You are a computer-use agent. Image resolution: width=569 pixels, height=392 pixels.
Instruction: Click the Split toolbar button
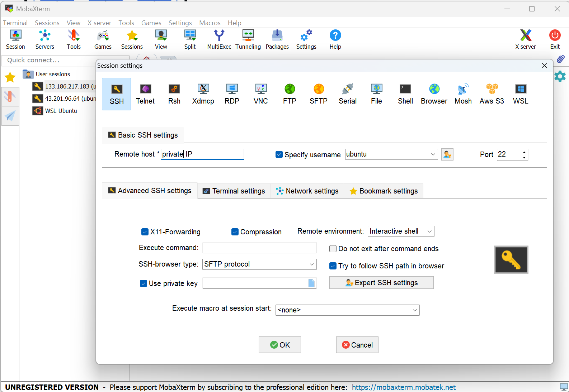pos(190,39)
